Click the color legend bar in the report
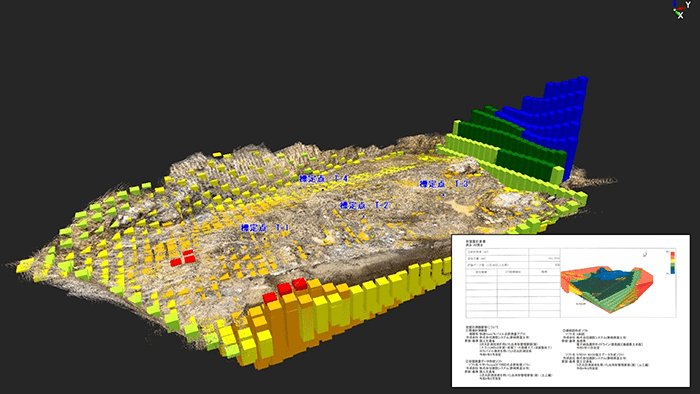Screen dimensions: 700x394 click(x=672, y=262)
